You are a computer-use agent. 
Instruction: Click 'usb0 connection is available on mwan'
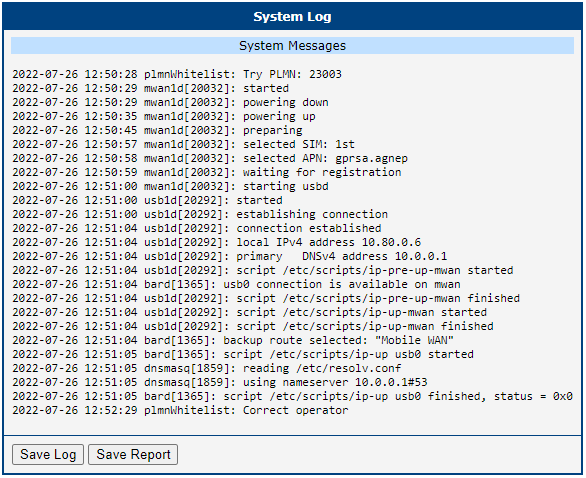click(x=236, y=284)
